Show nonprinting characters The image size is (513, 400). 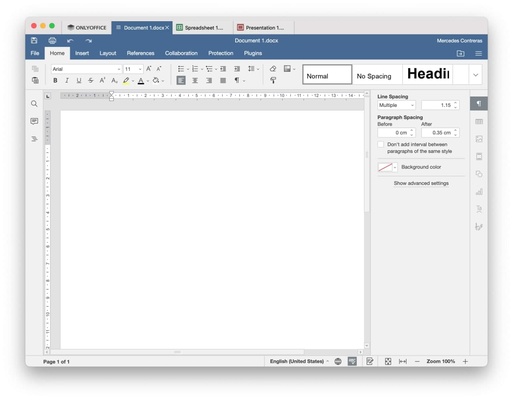pos(237,80)
